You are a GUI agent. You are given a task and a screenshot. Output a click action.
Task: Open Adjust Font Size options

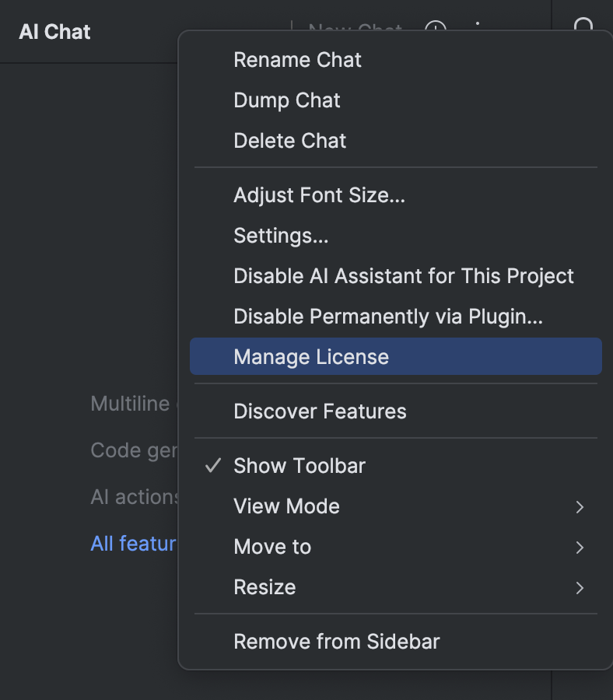[x=319, y=195]
